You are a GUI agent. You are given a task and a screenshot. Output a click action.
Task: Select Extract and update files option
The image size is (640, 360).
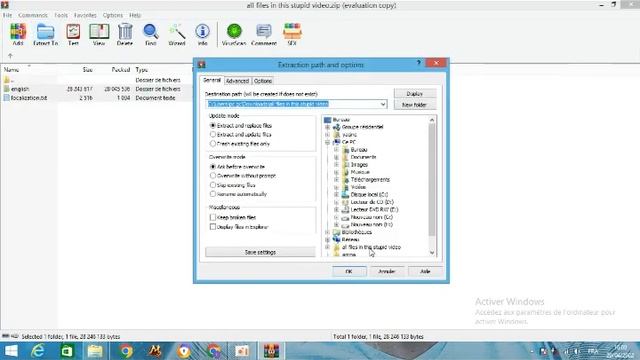click(213, 135)
